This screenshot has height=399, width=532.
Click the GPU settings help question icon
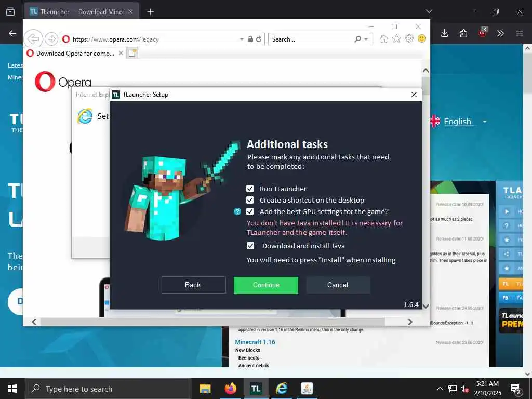pyautogui.click(x=237, y=212)
